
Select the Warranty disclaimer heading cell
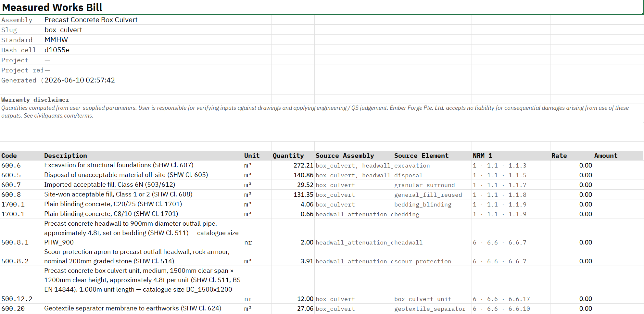[35, 100]
